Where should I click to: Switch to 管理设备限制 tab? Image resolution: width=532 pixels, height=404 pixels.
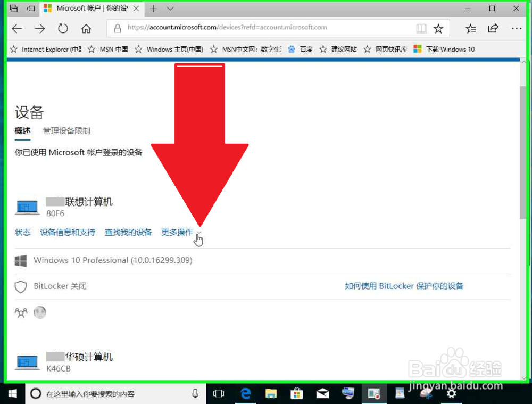(66, 131)
